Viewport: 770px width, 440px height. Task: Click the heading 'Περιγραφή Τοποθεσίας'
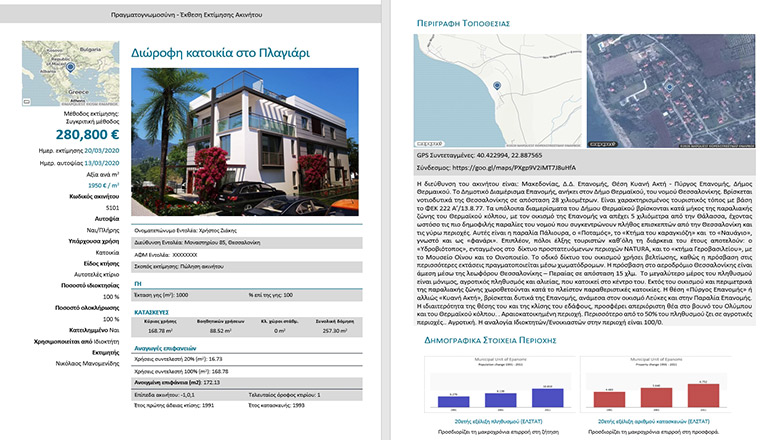point(463,23)
